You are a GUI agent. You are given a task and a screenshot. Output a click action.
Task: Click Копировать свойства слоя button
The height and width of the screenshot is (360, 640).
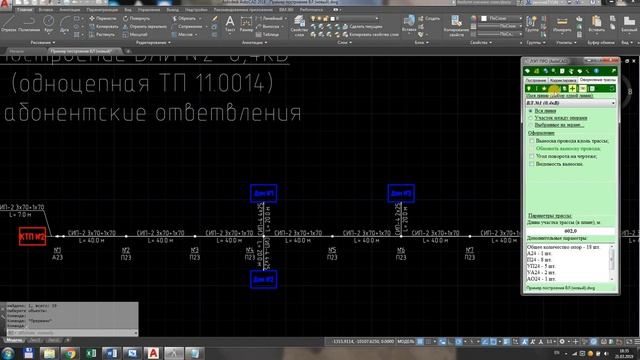point(371,35)
